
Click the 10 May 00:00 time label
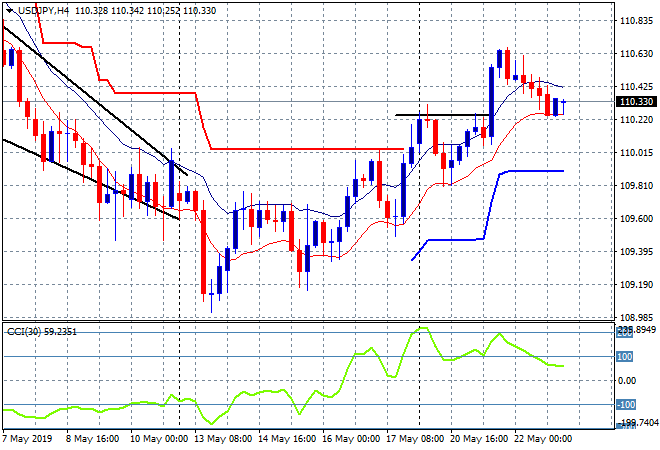point(159,439)
